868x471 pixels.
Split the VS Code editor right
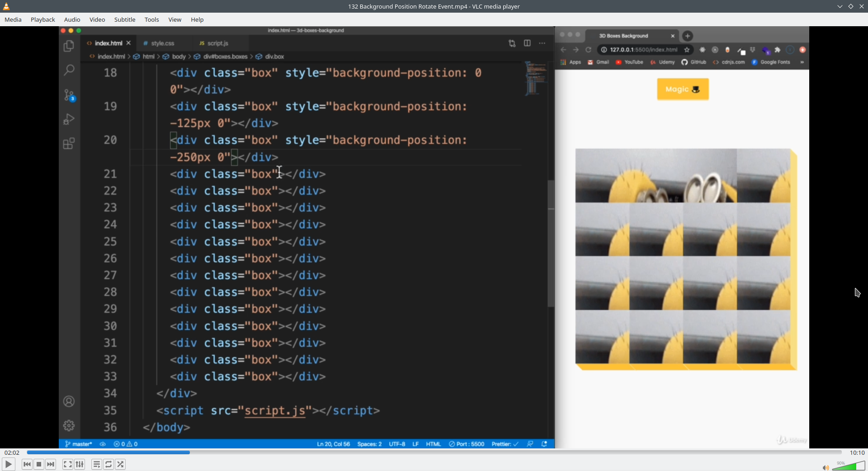tap(527, 43)
